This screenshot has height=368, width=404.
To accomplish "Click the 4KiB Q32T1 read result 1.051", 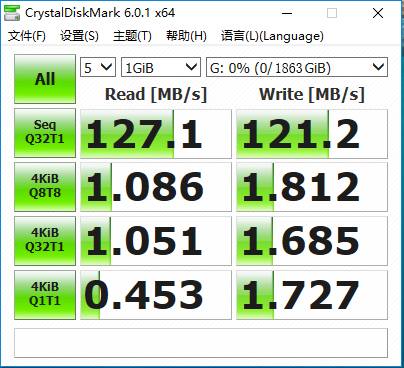I will pyautogui.click(x=156, y=241).
